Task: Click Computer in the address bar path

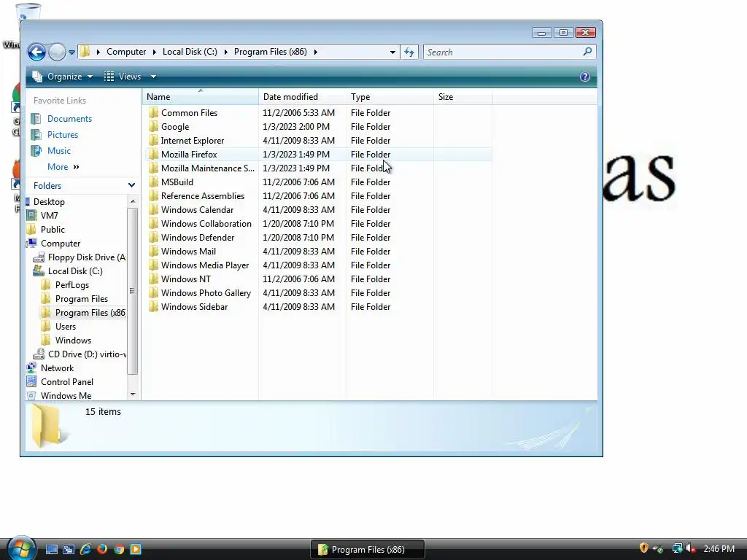Action: pyautogui.click(x=125, y=52)
